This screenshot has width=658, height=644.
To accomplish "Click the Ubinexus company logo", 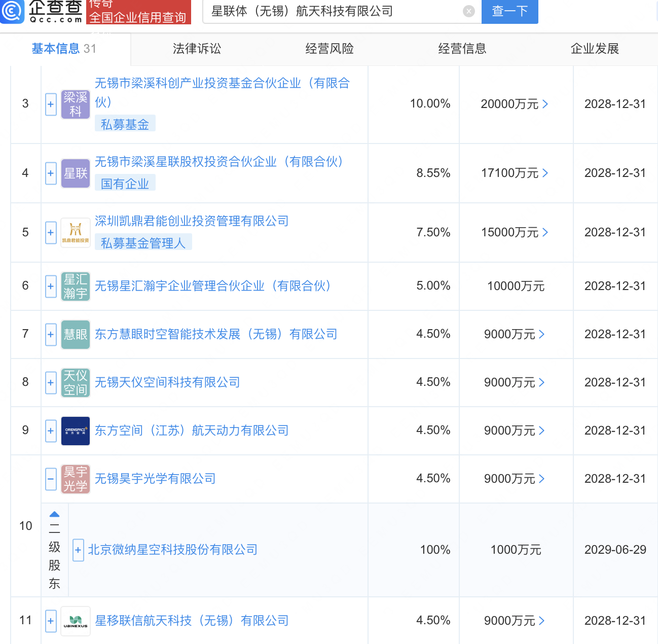I will point(76,621).
